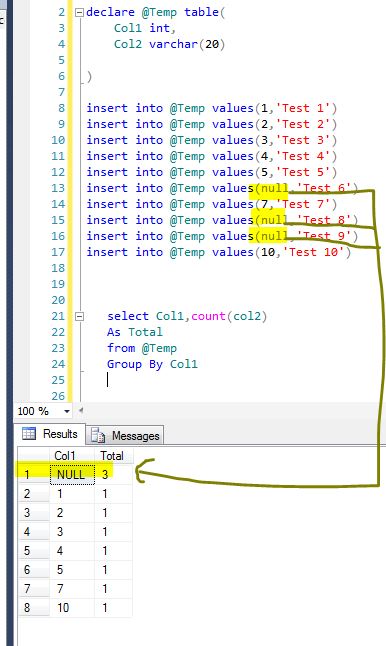Image resolution: width=386 pixels, height=646 pixels.
Task: Select row header number 1
Action: (33, 474)
